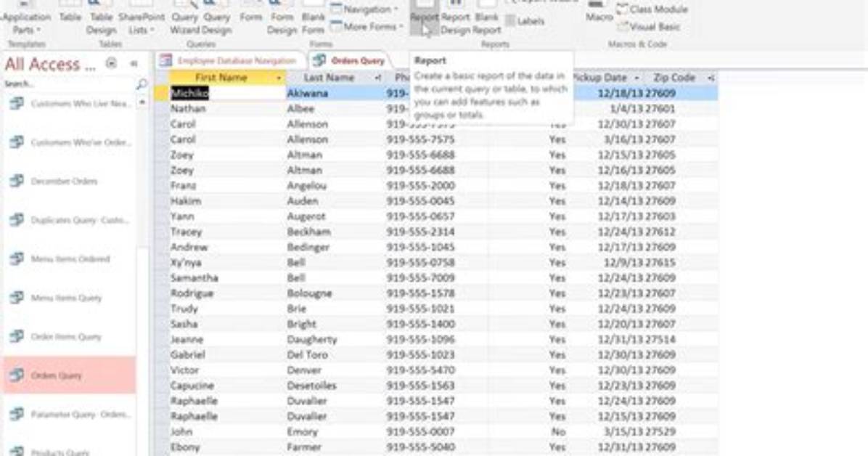Select December Orders query icon in navigation pane
This screenshot has height=456, width=868.
17,181
